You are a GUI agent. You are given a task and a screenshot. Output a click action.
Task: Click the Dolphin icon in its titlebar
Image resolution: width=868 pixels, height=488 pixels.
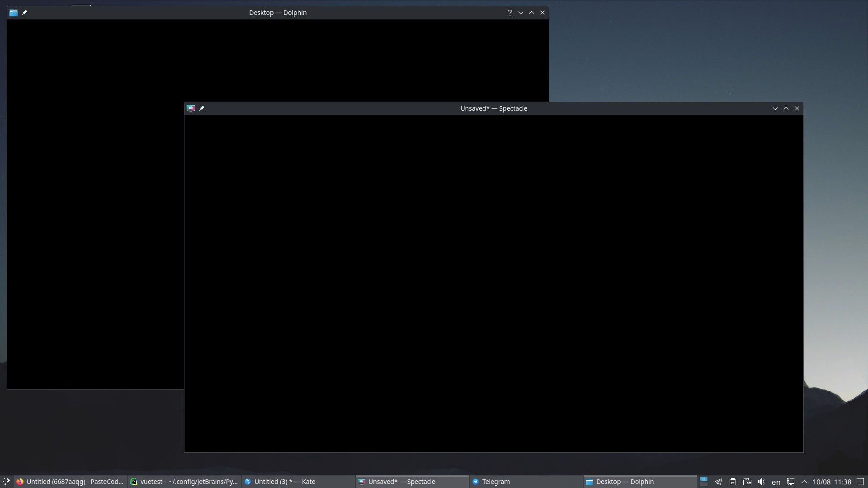click(13, 12)
